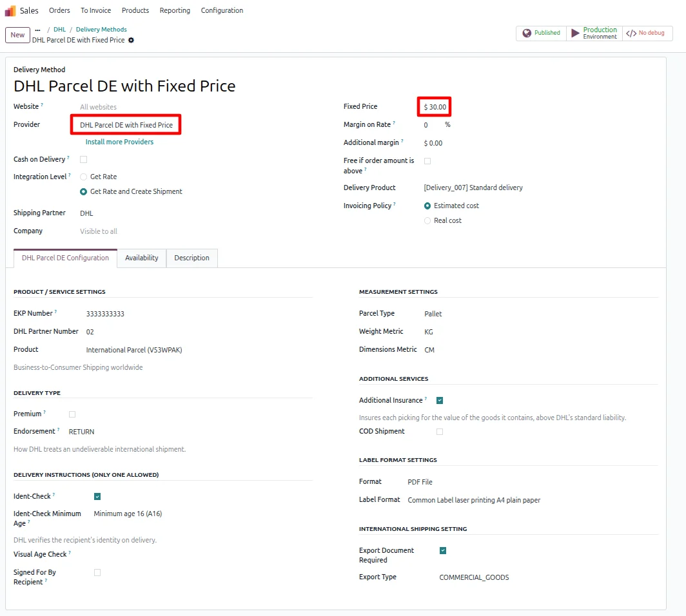Select DHL Parcel DE Configuration tab
Viewport: 686px width, 616px height.
point(65,258)
